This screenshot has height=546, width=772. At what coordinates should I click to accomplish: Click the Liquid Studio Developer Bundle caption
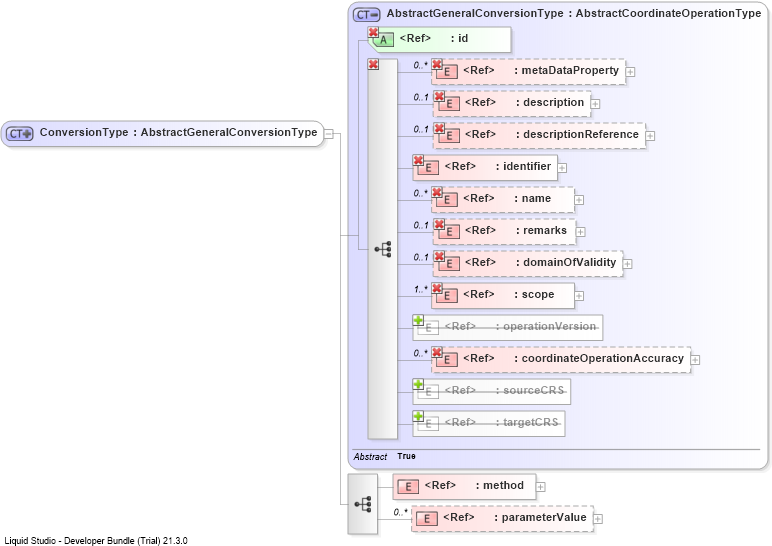click(96, 541)
